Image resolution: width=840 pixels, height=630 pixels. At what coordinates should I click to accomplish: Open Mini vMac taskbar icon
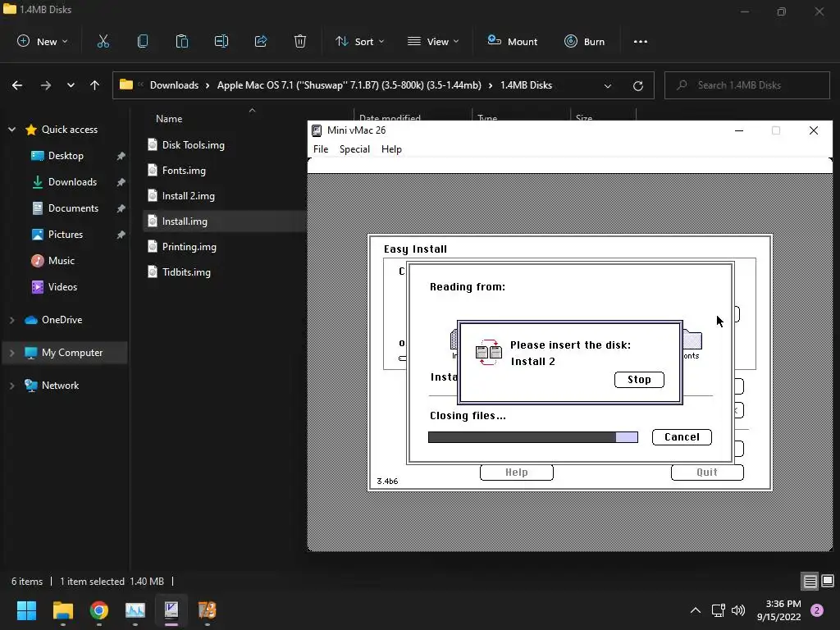[x=171, y=610]
